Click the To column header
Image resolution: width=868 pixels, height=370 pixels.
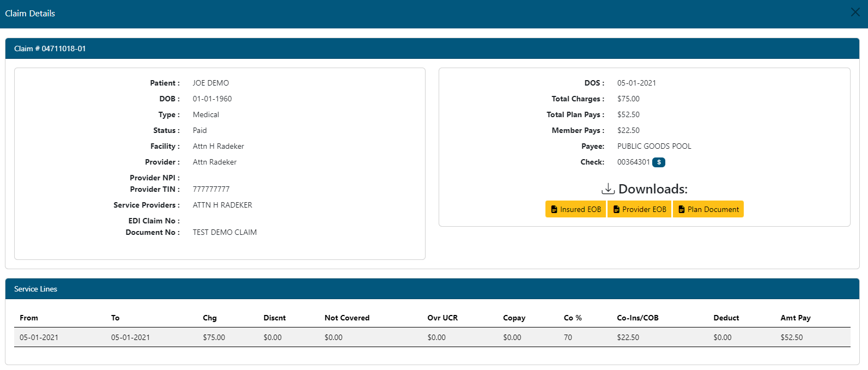pyautogui.click(x=116, y=318)
